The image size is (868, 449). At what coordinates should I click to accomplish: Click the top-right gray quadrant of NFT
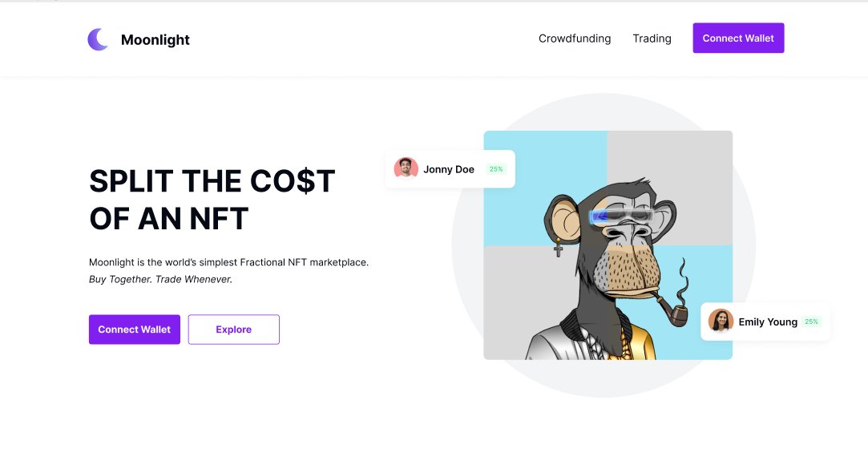coord(670,160)
